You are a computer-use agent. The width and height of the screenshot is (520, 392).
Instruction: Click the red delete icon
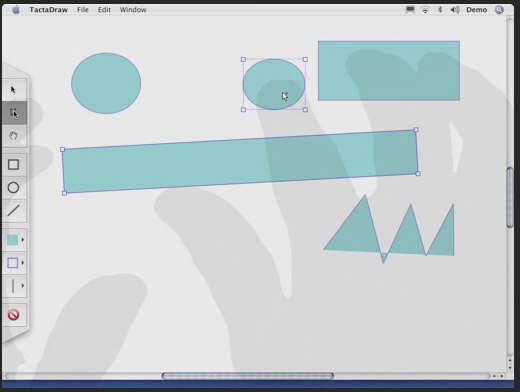click(x=13, y=315)
